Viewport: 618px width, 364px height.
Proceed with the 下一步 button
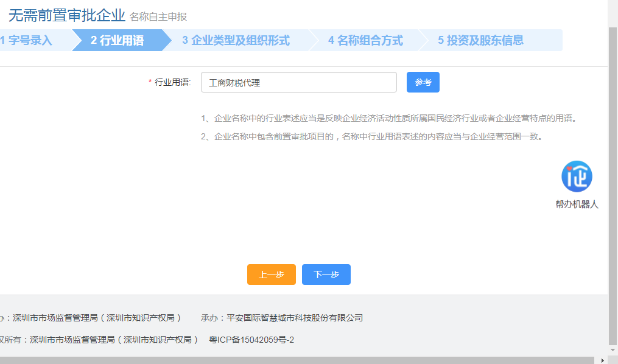(x=326, y=275)
